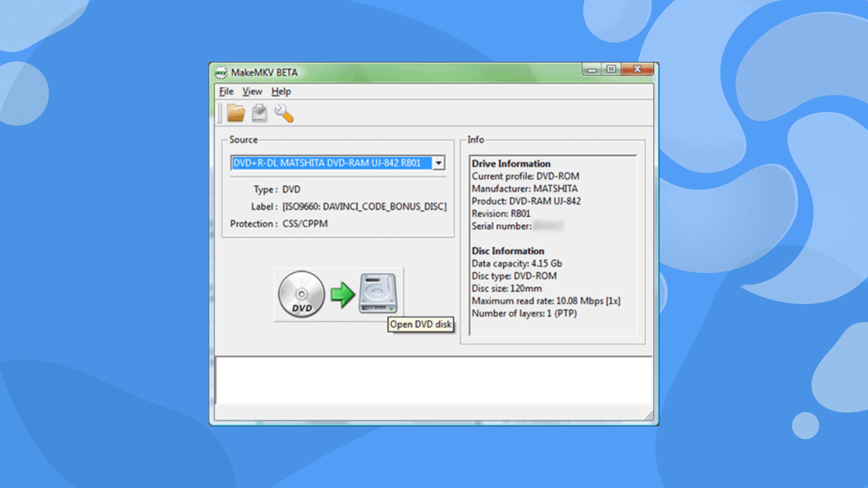
Task: Click the 'Current profile: DVD-ROM' line
Action: pyautogui.click(x=526, y=176)
